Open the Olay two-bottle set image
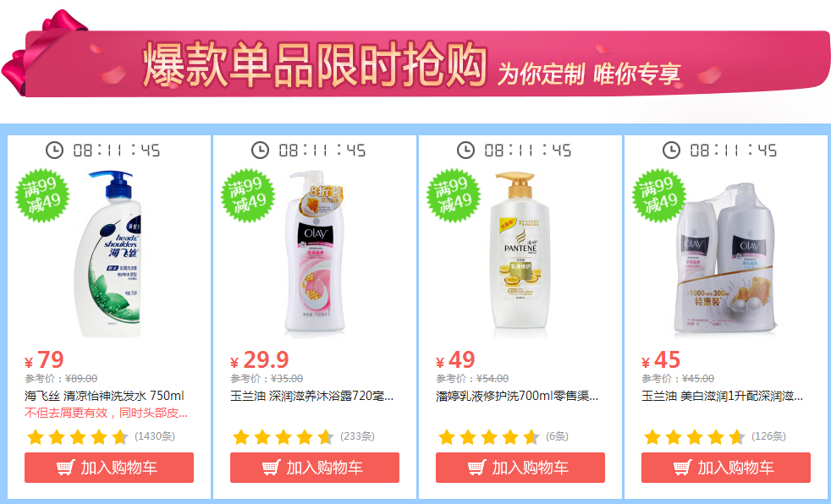Viewport: 831px width, 504px height. point(725,257)
